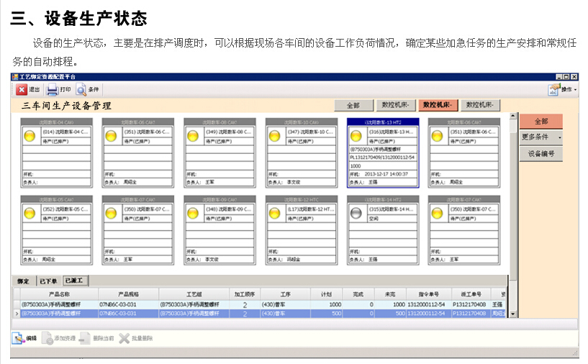Click the 指令单号 column header
Image resolution: width=588 pixels, height=364 pixels.
pyautogui.click(x=429, y=294)
